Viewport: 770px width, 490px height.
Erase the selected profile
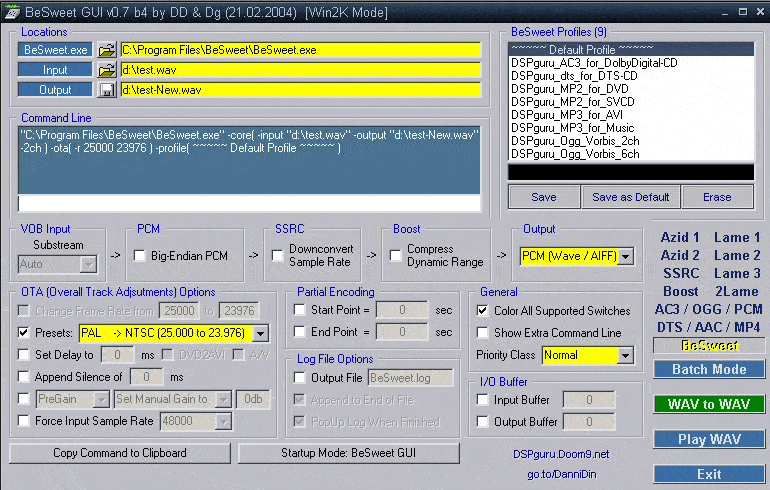click(717, 197)
